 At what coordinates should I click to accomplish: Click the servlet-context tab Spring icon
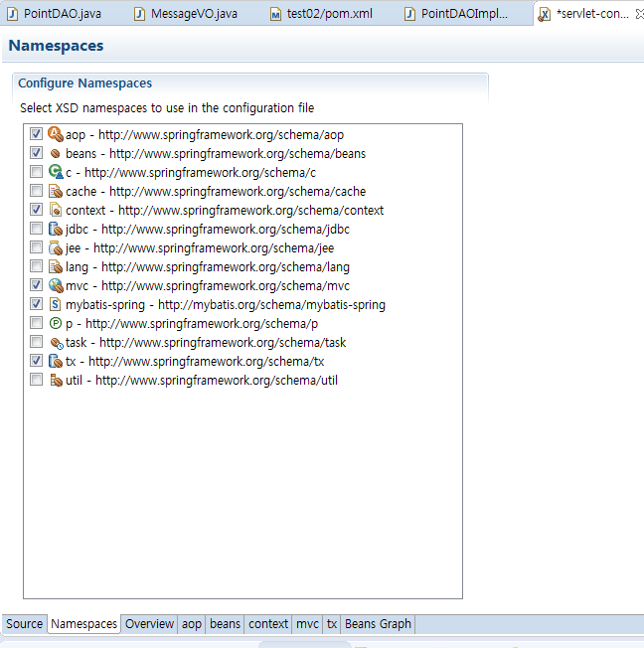click(544, 15)
